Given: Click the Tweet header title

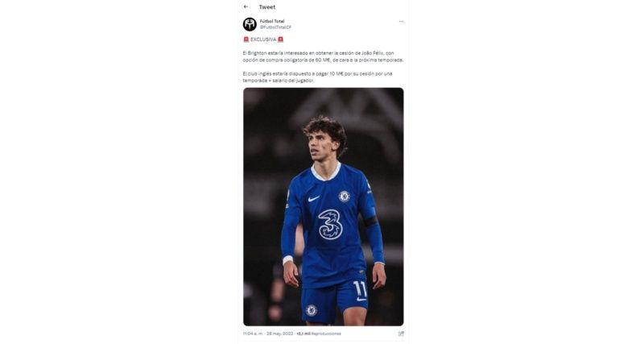Looking at the screenshot, I should [x=266, y=6].
